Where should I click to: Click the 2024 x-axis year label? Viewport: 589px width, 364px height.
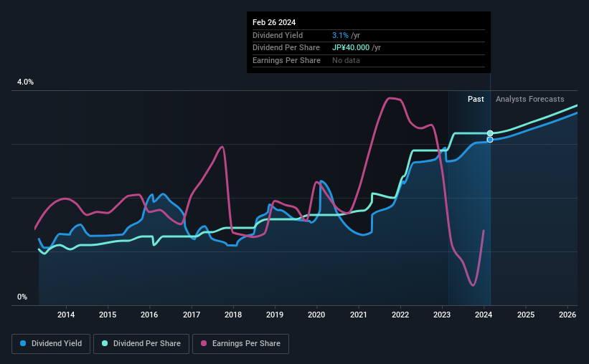(x=484, y=315)
